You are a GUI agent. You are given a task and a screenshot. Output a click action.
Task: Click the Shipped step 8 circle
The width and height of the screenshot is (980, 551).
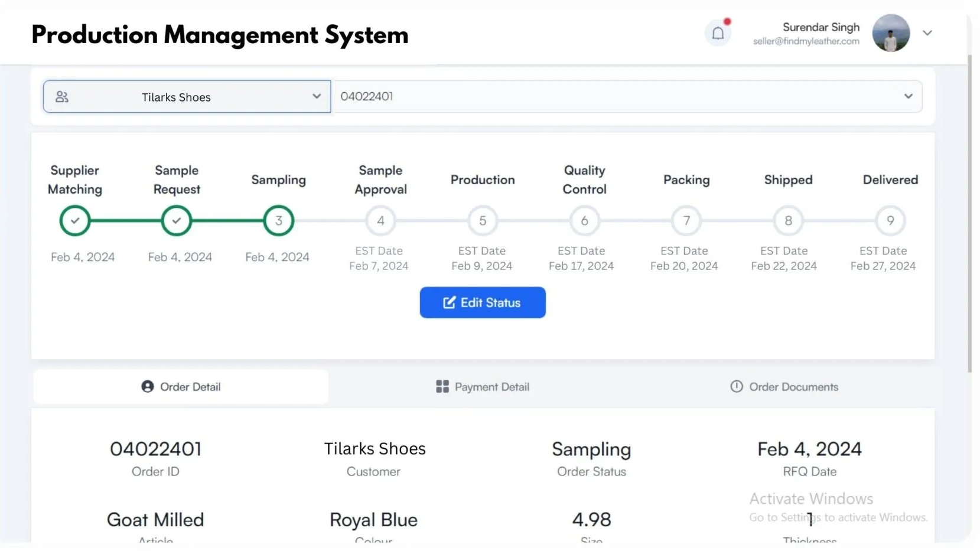coord(789,220)
